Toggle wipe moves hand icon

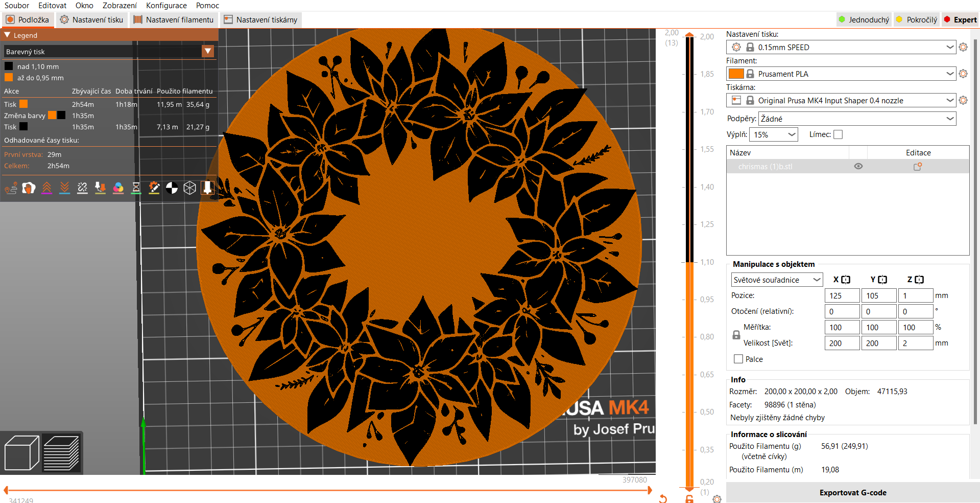click(29, 188)
